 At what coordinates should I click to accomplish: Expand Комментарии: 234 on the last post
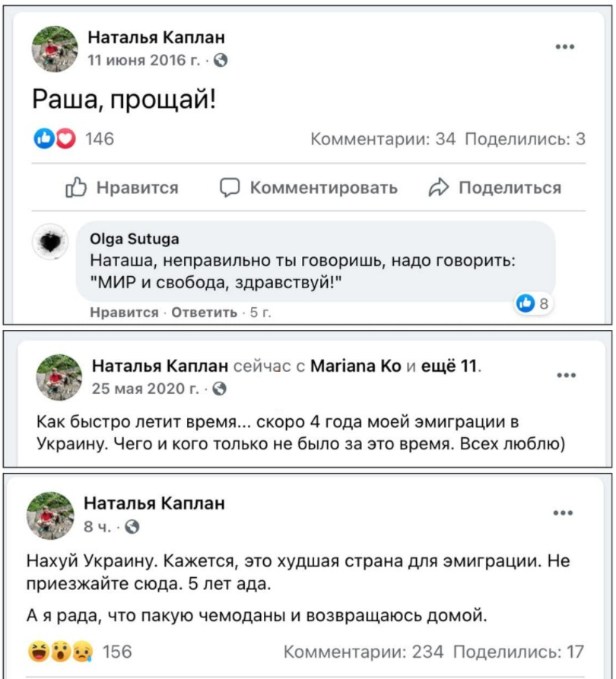point(364,652)
